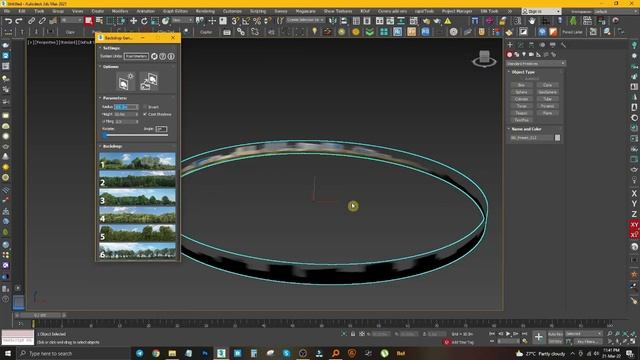Screen dimensions: 640x360
Task: Open Standard Primitives category dropdown
Action: click(536, 64)
